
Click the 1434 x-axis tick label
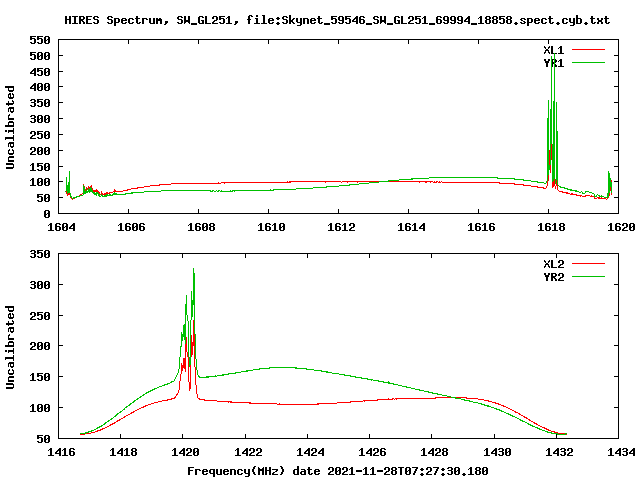click(x=621, y=452)
